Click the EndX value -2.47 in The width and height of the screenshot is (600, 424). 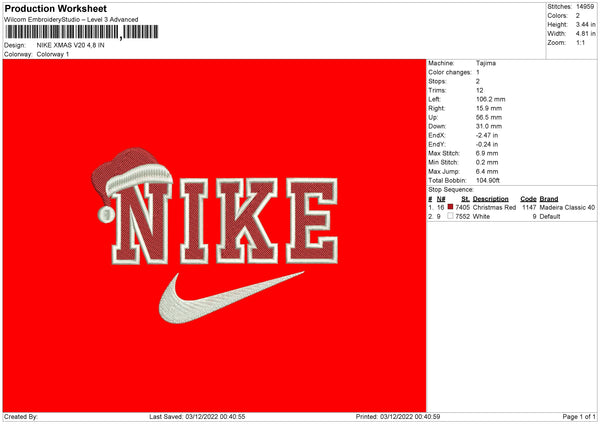point(487,135)
